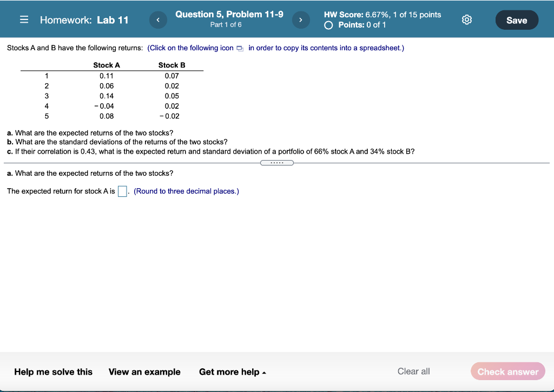Select the Question 5, Problem 11-9 header

[x=229, y=14]
